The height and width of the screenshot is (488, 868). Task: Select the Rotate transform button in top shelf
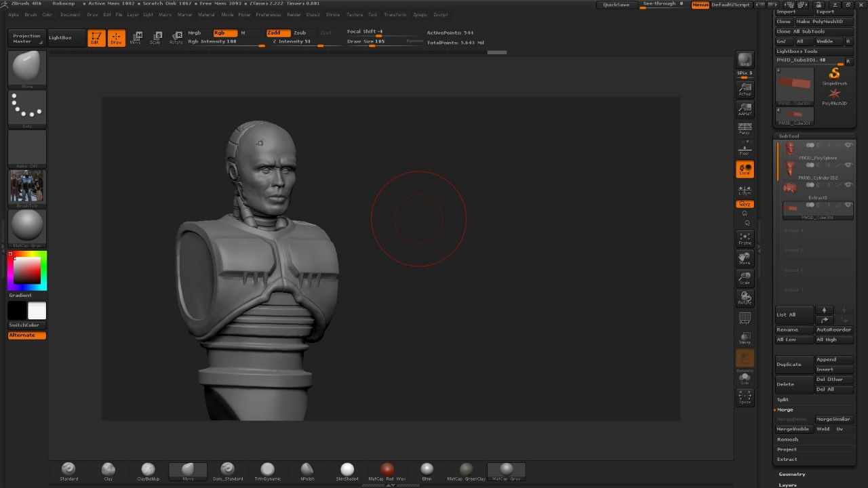[176, 38]
